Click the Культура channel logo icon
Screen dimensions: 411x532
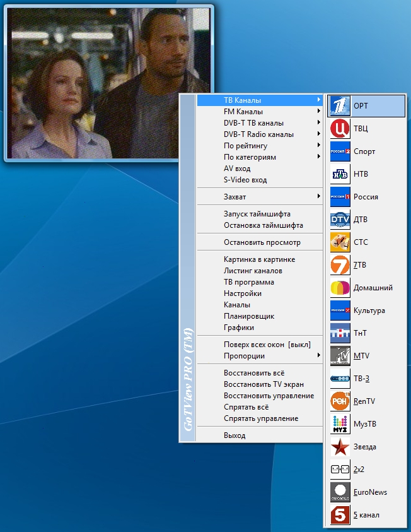tap(340, 310)
